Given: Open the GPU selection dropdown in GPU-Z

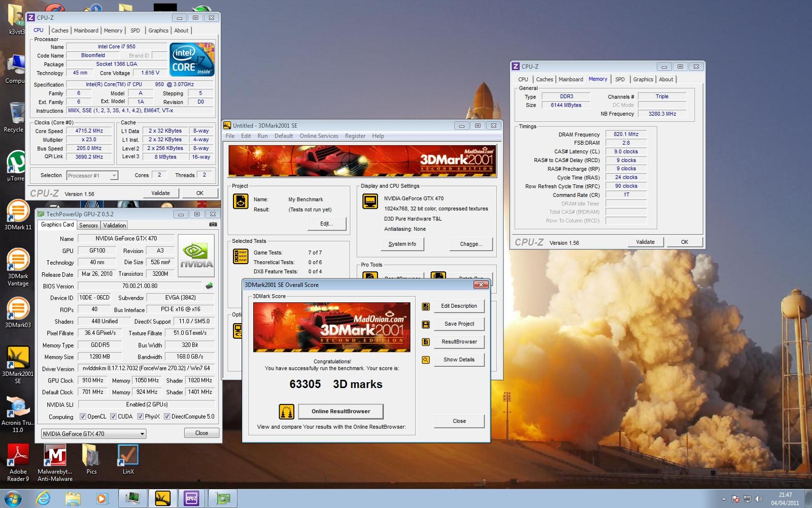Looking at the screenshot, I should (93, 434).
